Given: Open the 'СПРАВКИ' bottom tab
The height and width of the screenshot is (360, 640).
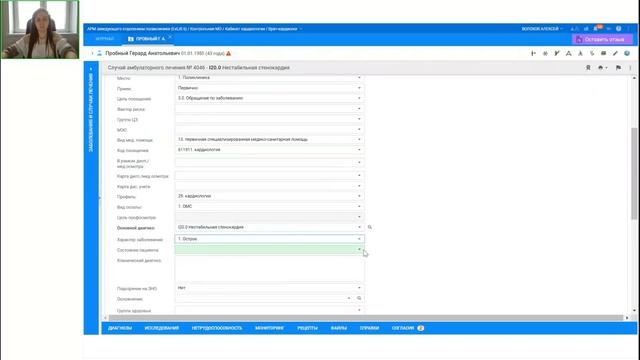Looking at the screenshot, I should tap(369, 328).
